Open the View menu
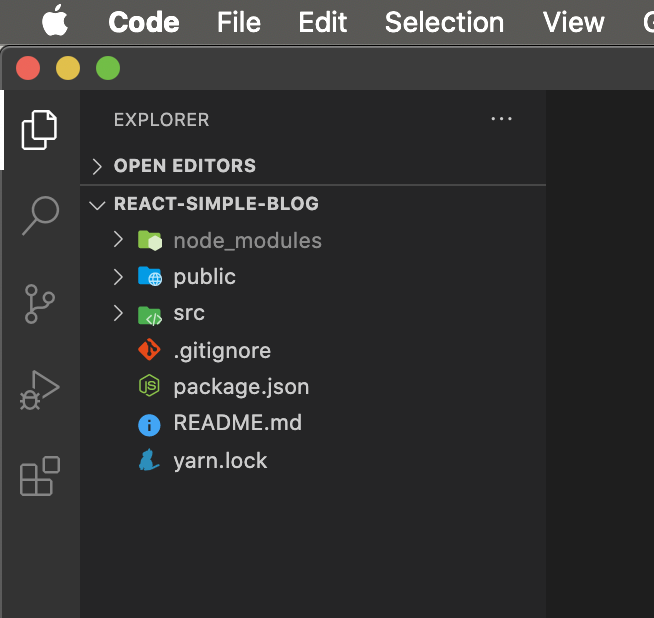Viewport: 654px width, 618px height. [574, 22]
